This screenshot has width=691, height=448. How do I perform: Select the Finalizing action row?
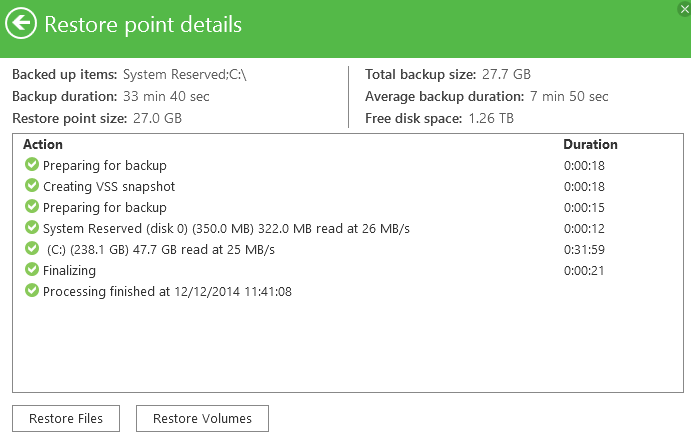pyautogui.click(x=348, y=270)
